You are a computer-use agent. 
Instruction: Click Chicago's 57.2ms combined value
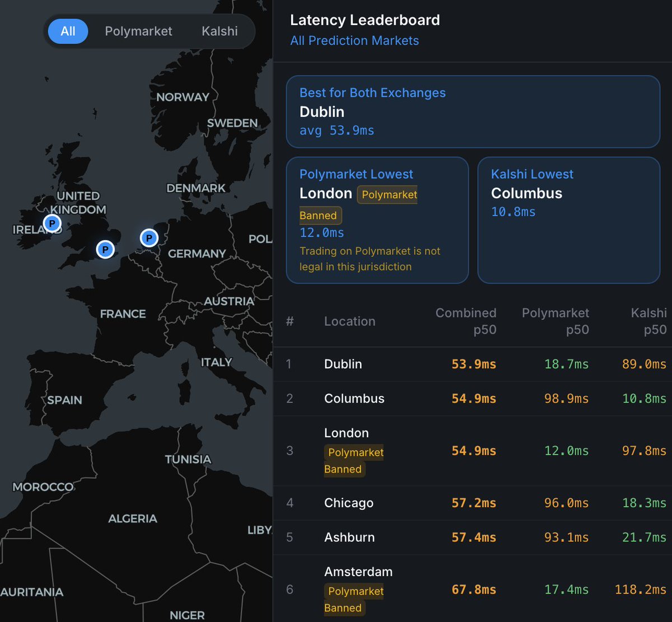(474, 503)
